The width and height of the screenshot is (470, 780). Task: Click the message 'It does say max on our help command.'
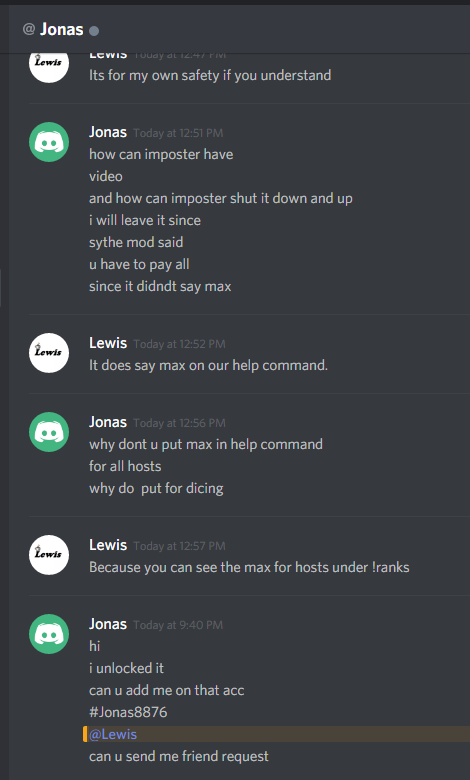pyautogui.click(x=208, y=365)
